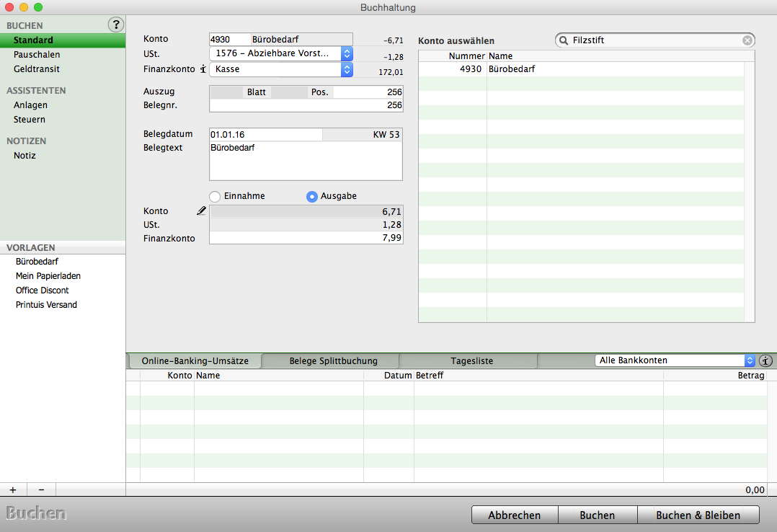The image size is (777, 532).
Task: Select Pauschalen in the sidebar
Action: point(37,55)
